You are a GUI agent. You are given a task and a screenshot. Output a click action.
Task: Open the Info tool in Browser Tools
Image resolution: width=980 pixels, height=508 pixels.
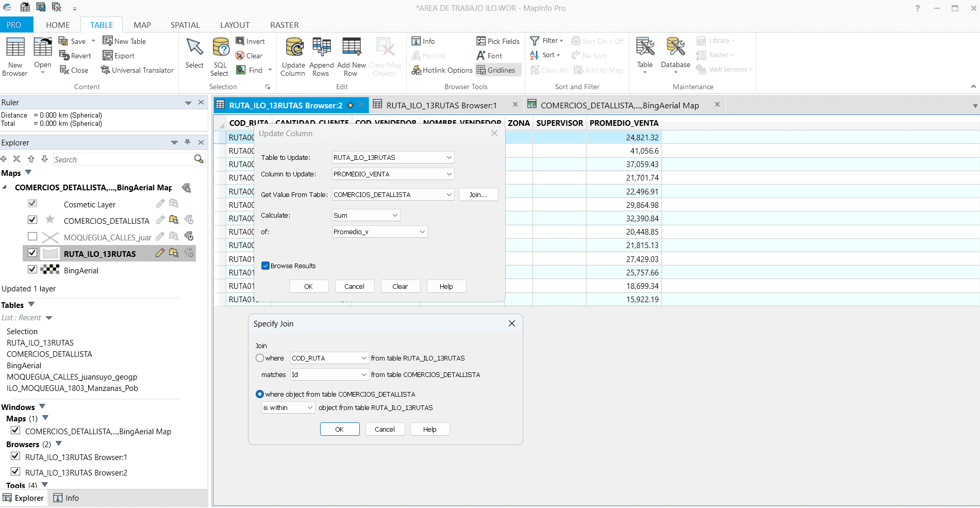(423, 41)
